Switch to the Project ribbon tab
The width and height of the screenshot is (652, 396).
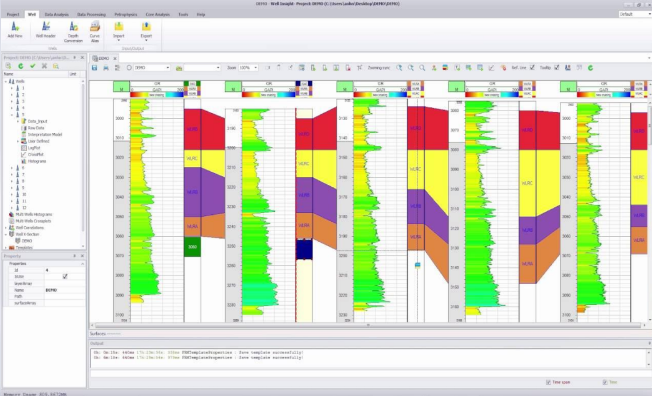coord(13,14)
